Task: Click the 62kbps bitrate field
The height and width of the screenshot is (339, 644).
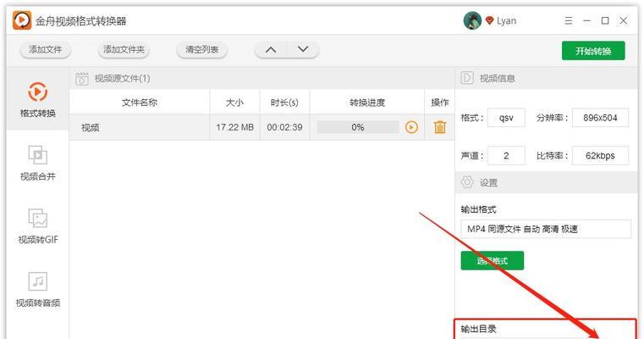Action: 600,155
